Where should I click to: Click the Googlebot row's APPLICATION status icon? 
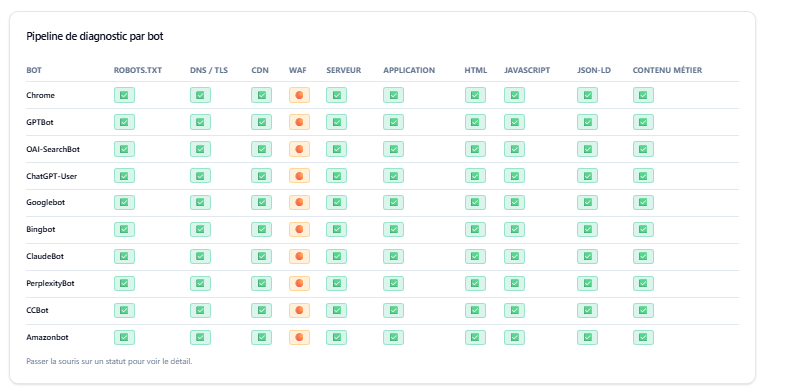click(x=393, y=203)
